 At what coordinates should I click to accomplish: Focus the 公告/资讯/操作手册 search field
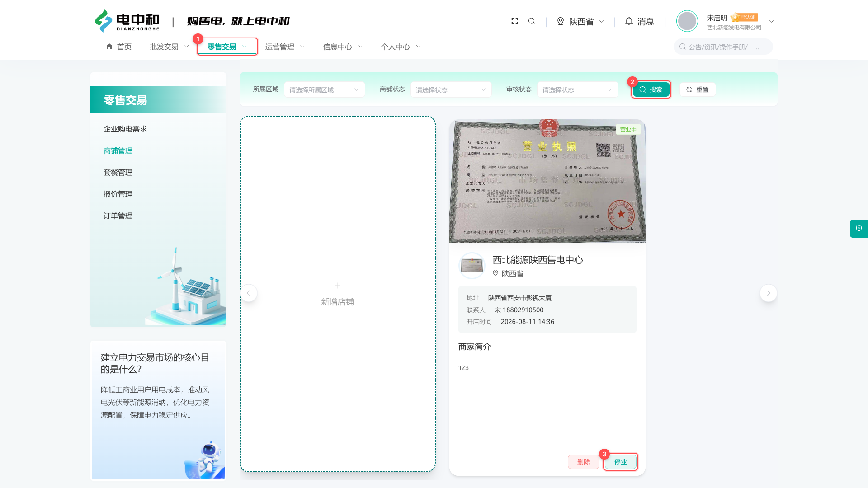click(x=723, y=47)
